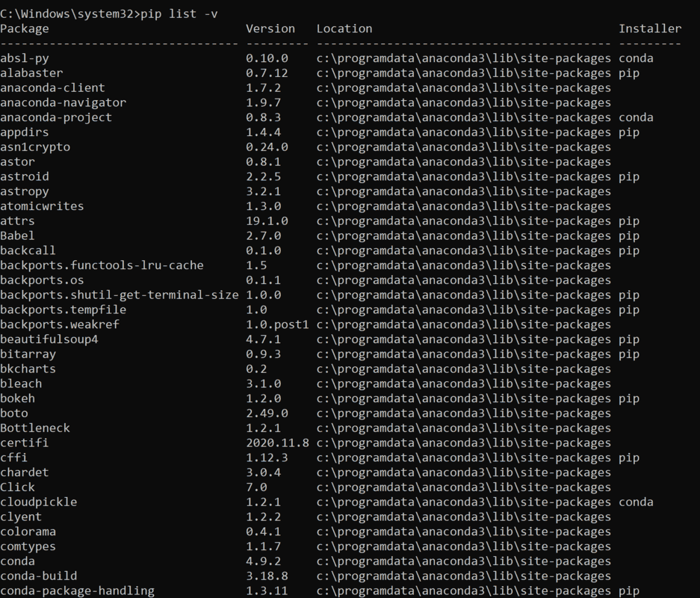Image resolution: width=700 pixels, height=598 pixels.
Task: Click the bitarray package name
Action: (x=28, y=354)
